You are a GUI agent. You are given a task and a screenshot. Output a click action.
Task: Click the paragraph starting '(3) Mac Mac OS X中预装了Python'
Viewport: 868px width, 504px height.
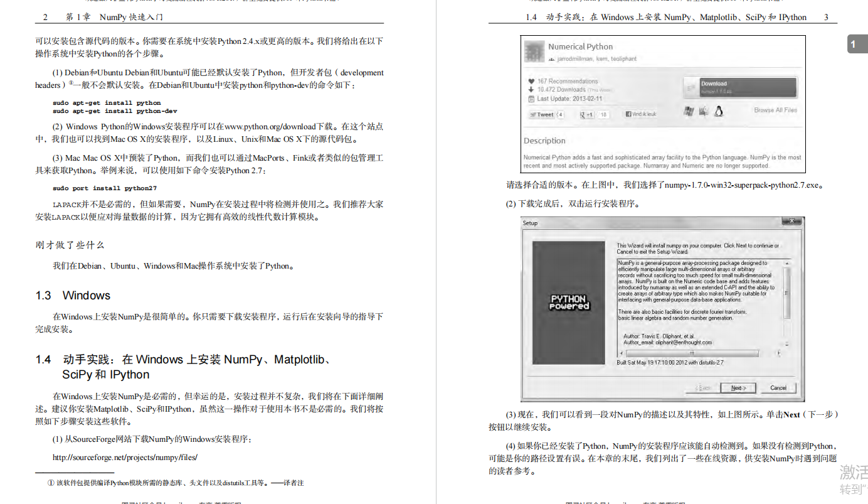pos(209,164)
